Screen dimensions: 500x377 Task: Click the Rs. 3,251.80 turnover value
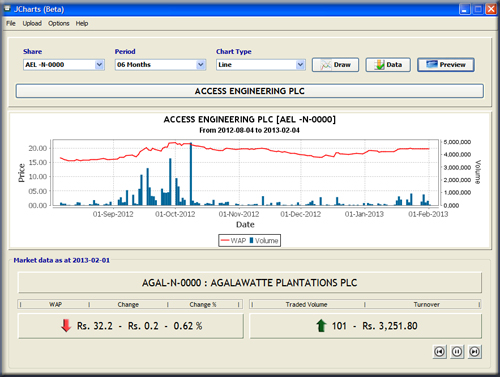[x=390, y=326]
